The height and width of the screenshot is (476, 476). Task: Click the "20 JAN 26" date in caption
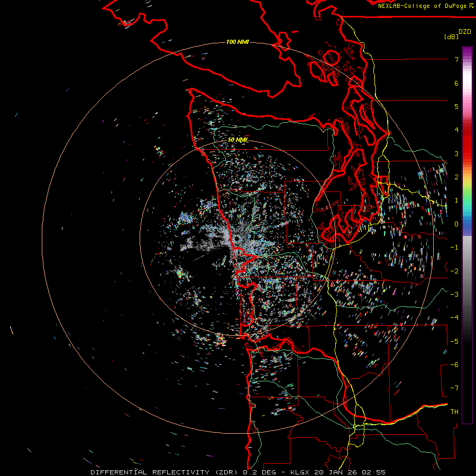pyautogui.click(x=335, y=472)
